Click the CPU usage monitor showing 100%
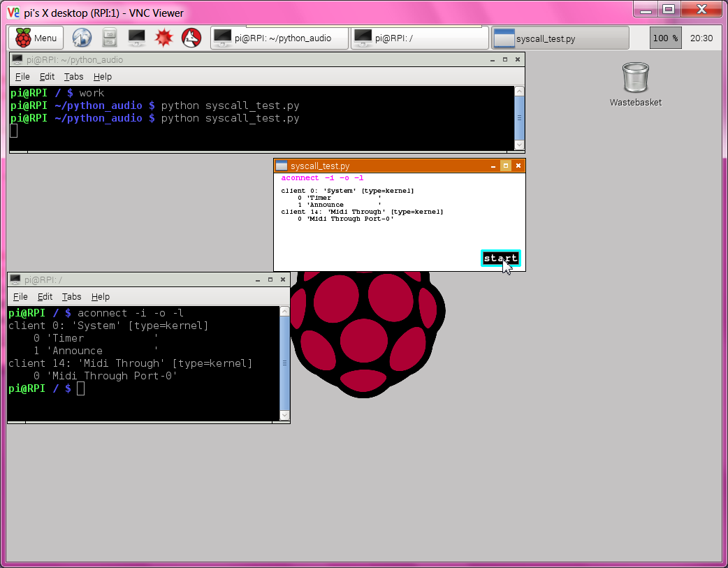 [665, 38]
